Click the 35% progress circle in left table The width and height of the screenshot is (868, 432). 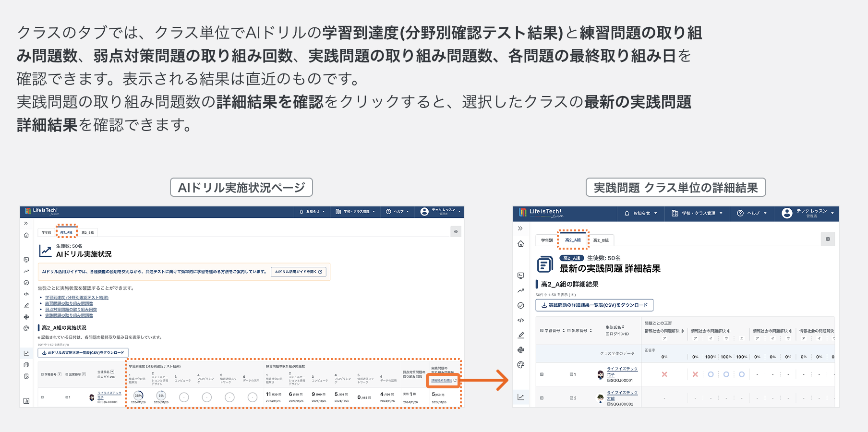(x=138, y=396)
